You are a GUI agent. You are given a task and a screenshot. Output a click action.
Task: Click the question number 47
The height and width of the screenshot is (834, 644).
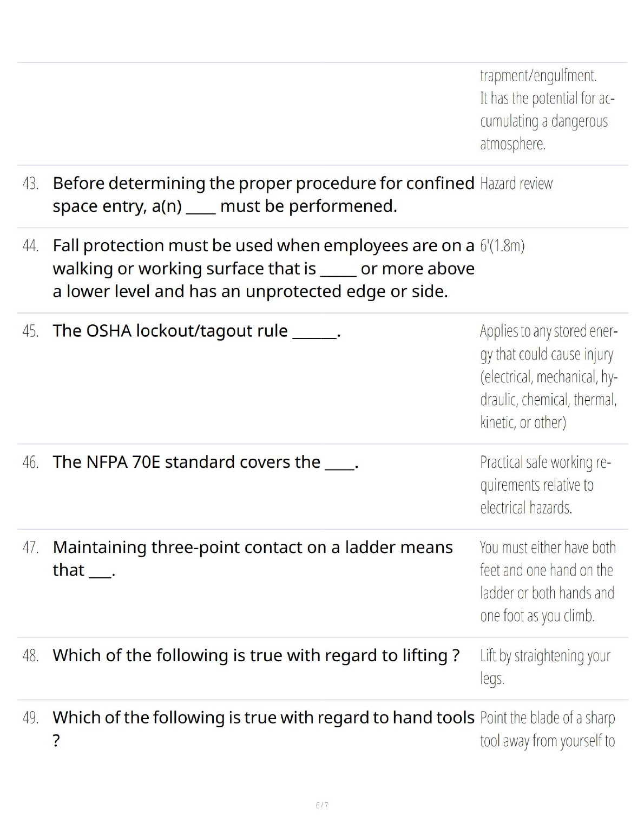pos(30,548)
